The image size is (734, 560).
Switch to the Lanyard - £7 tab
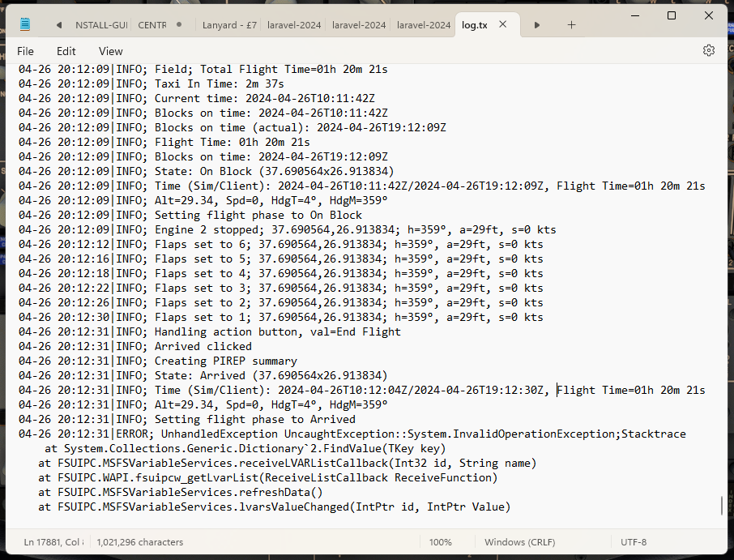(228, 25)
